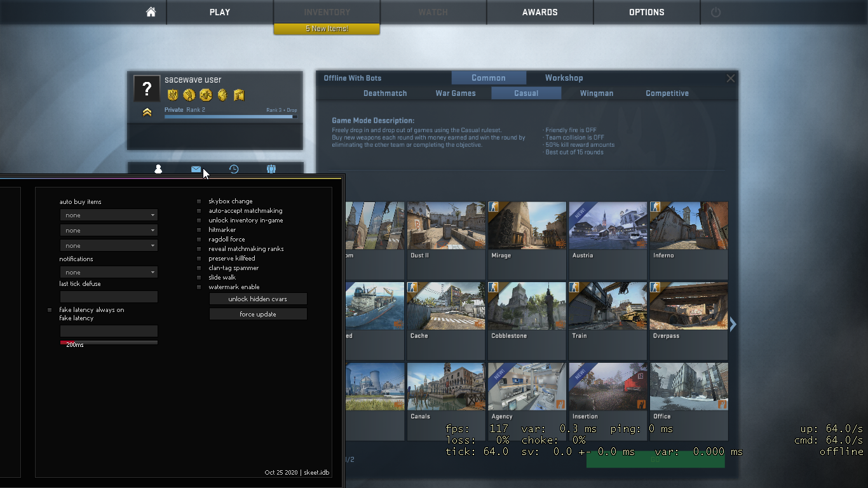Click the power quit icon
868x488 pixels.
click(715, 12)
